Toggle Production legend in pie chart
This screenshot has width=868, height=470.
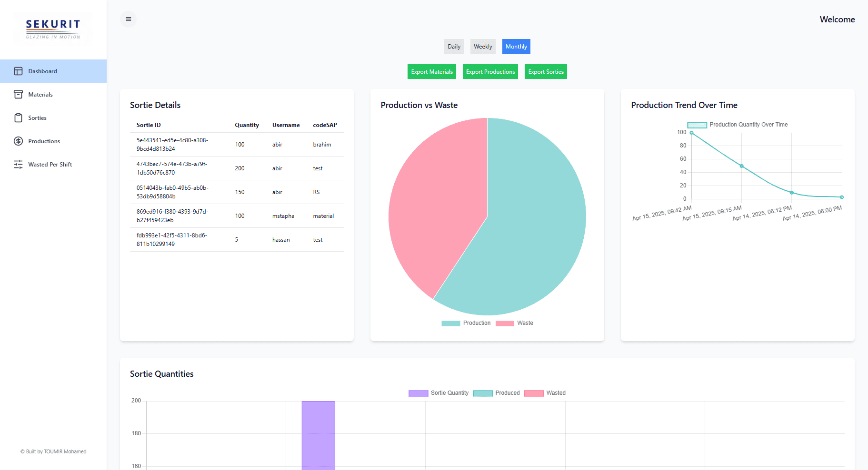pyautogui.click(x=466, y=323)
